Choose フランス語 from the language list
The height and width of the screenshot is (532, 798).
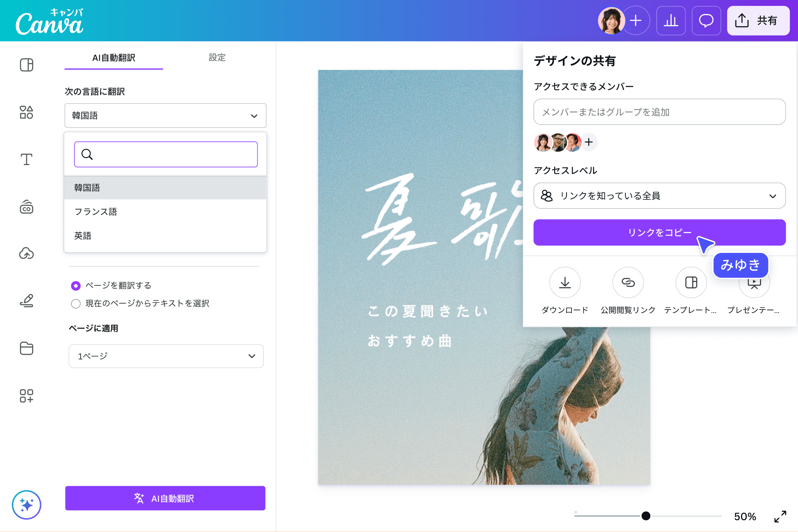(165, 212)
